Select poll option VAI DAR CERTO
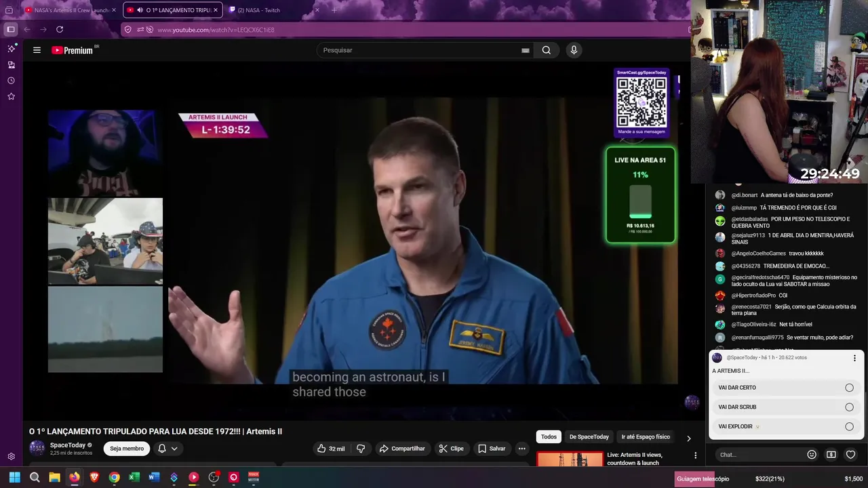Image resolution: width=868 pixels, height=488 pixels. coord(787,388)
